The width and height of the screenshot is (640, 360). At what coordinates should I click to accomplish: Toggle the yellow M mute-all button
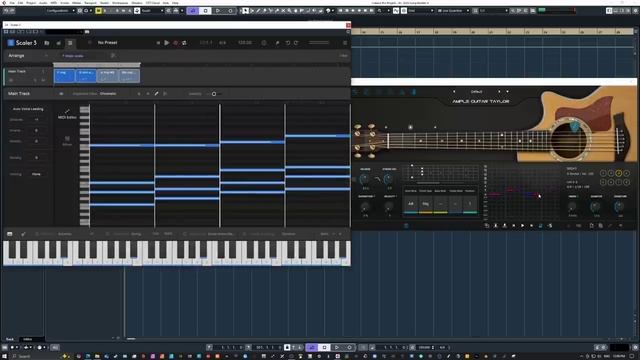coord(98,11)
